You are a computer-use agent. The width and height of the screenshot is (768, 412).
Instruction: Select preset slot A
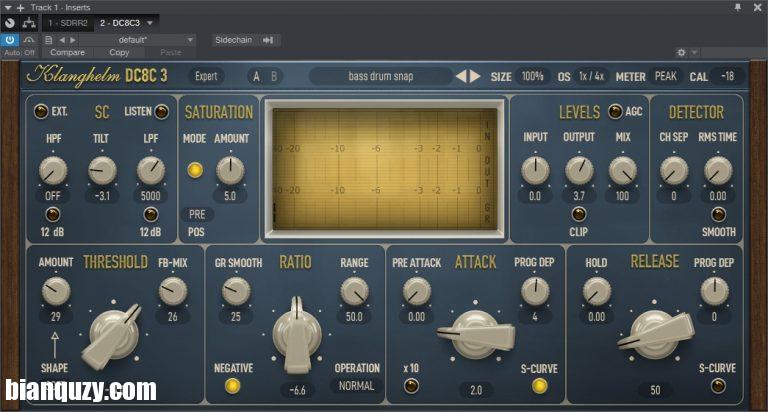click(x=256, y=76)
